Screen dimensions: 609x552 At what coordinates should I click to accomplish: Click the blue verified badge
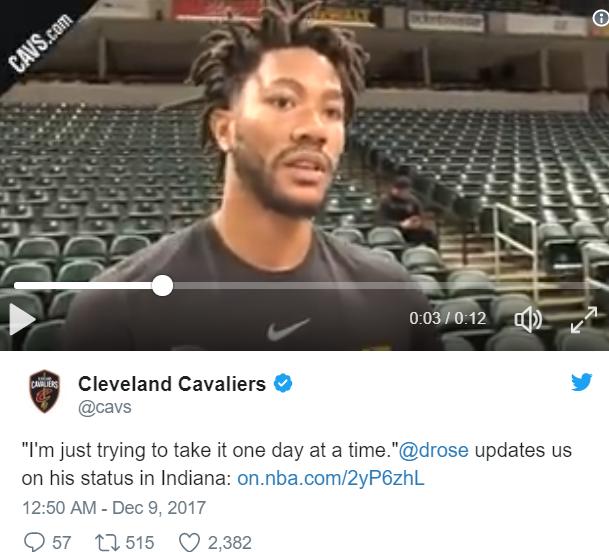[283, 383]
